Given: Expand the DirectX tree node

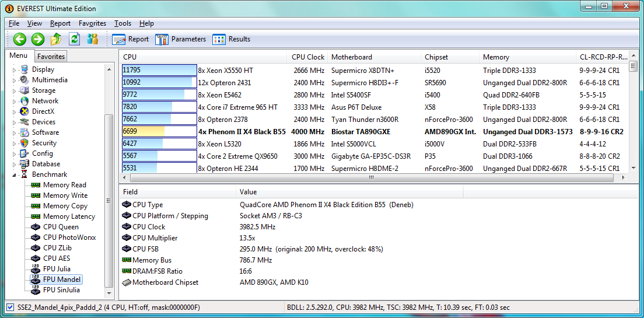Looking at the screenshot, I should (x=15, y=112).
